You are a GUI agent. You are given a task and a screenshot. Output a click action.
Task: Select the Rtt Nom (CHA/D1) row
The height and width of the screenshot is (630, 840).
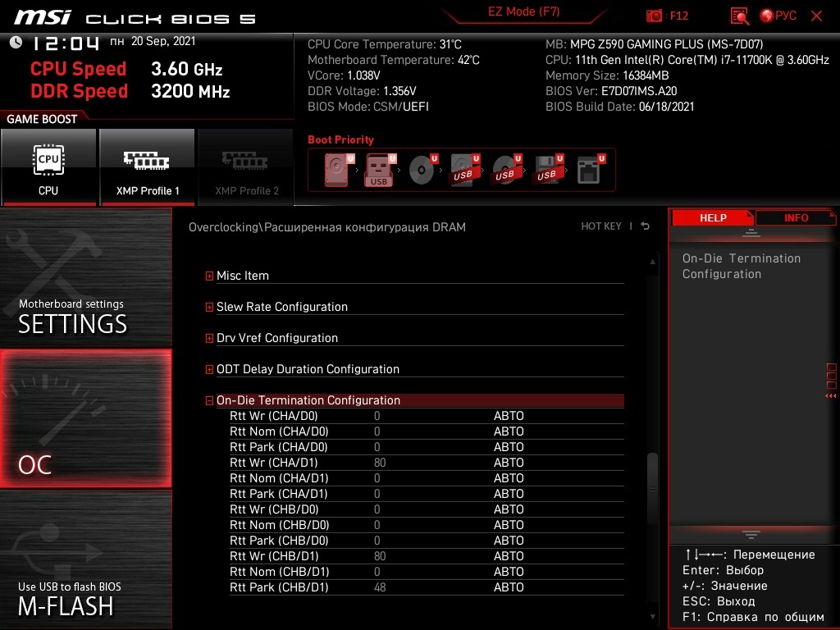click(x=427, y=478)
